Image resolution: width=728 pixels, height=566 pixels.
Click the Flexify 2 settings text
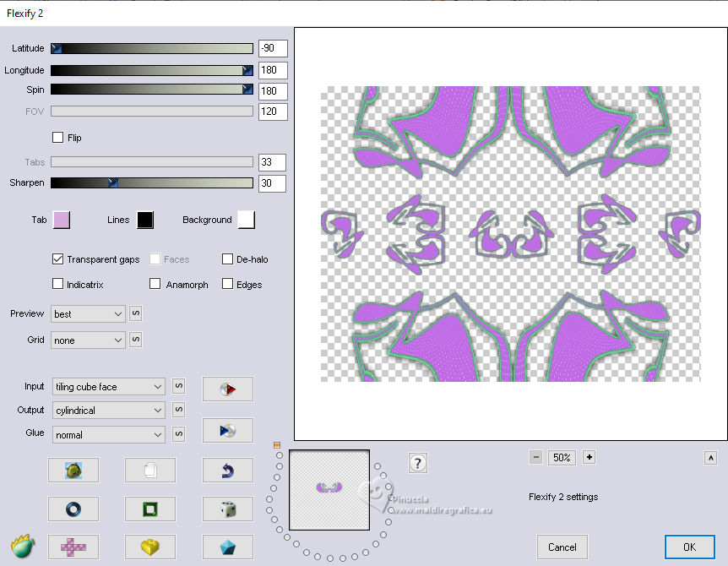(x=563, y=497)
